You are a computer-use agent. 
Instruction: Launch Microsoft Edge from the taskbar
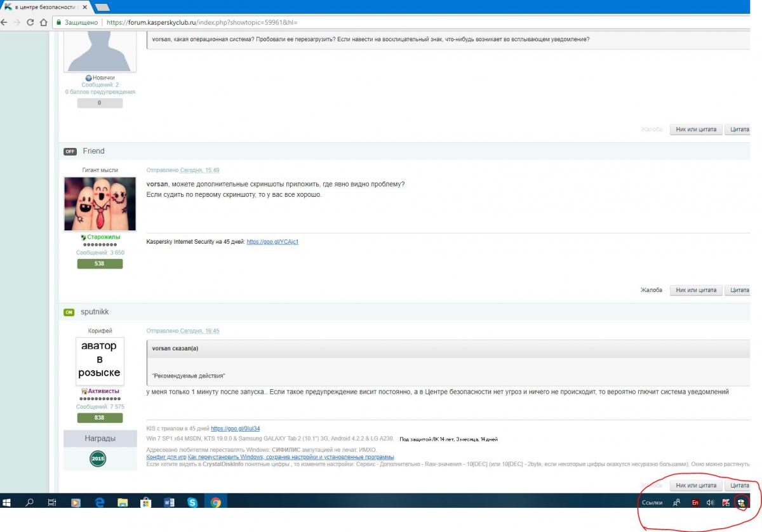pyautogui.click(x=99, y=502)
